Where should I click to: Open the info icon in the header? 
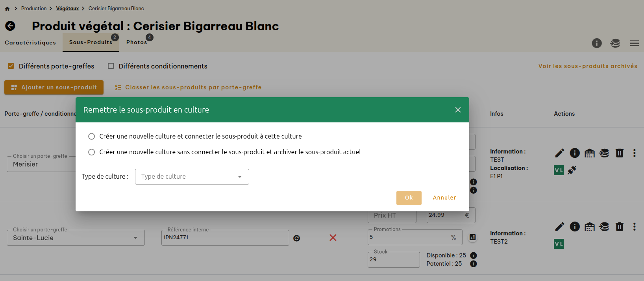coord(597,43)
